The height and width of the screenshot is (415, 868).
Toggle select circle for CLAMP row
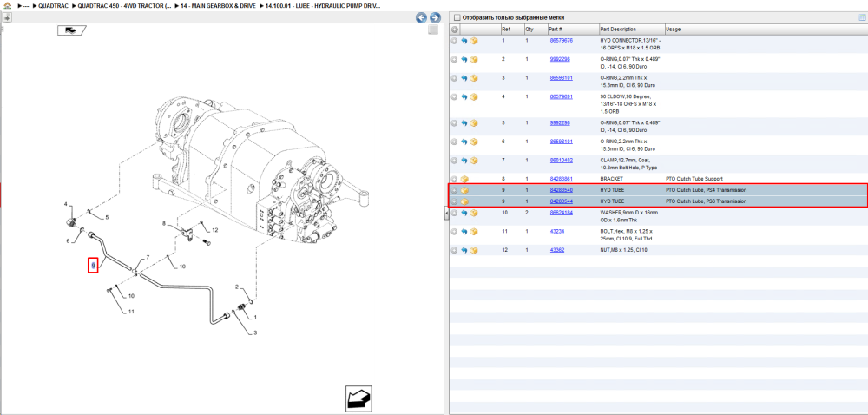click(455, 161)
